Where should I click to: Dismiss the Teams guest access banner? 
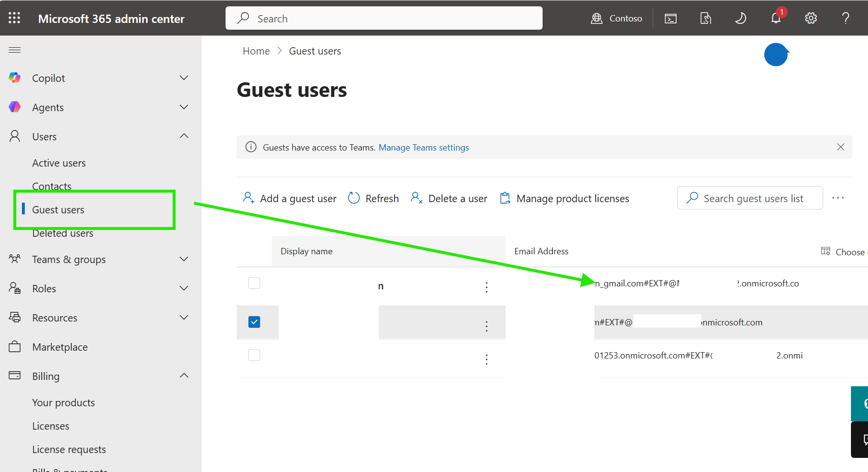coord(841,147)
